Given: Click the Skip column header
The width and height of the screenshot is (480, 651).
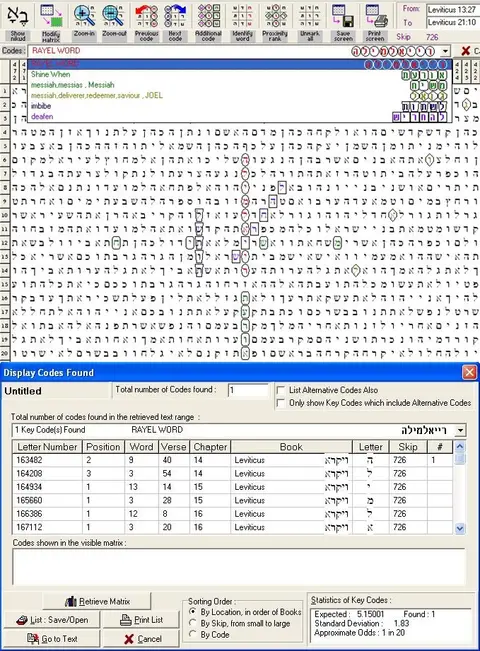Looking at the screenshot, I should [x=408, y=447].
